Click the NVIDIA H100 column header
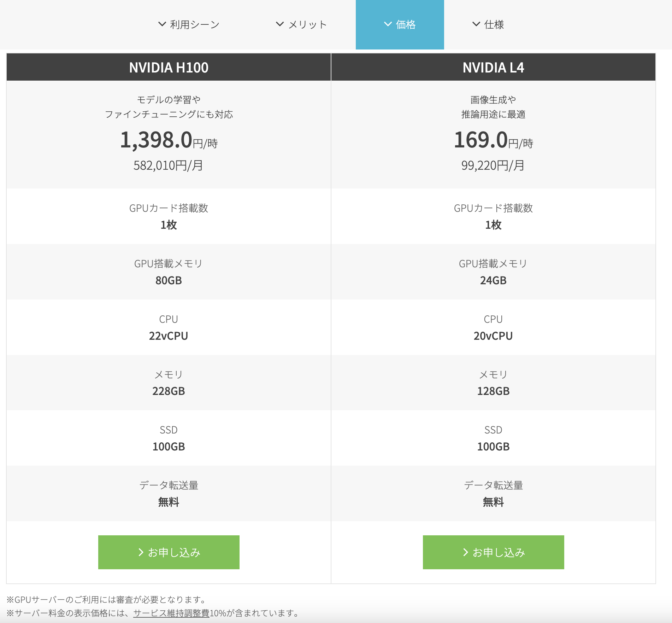 (169, 67)
